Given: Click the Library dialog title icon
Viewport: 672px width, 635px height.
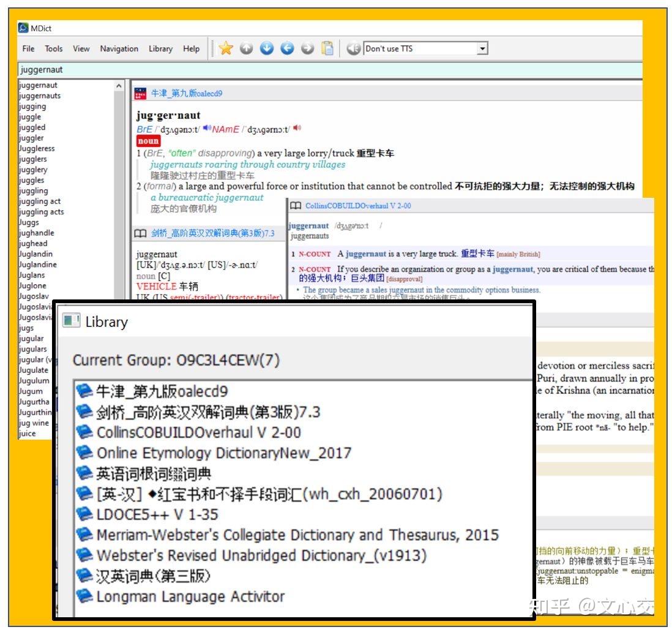Looking at the screenshot, I should pyautogui.click(x=71, y=320).
